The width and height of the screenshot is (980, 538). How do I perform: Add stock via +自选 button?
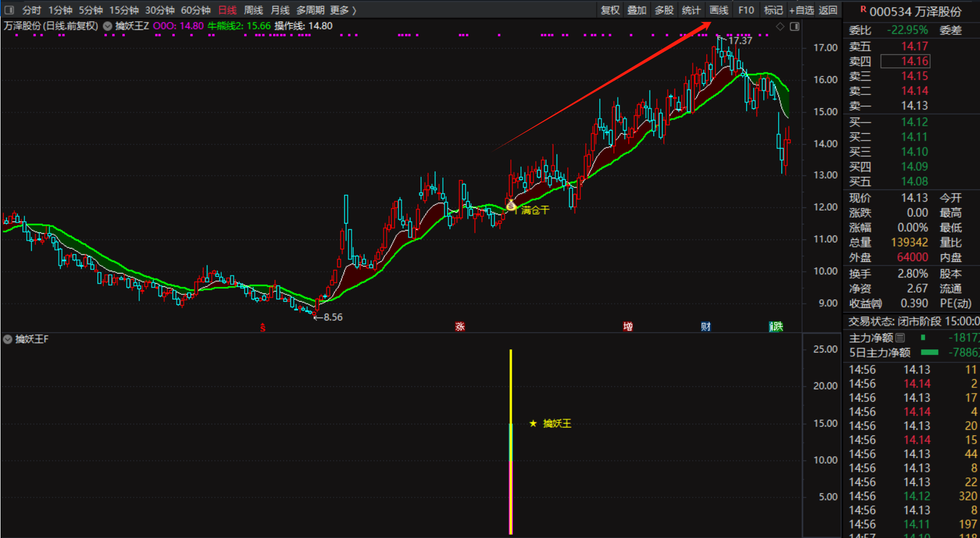click(x=801, y=10)
